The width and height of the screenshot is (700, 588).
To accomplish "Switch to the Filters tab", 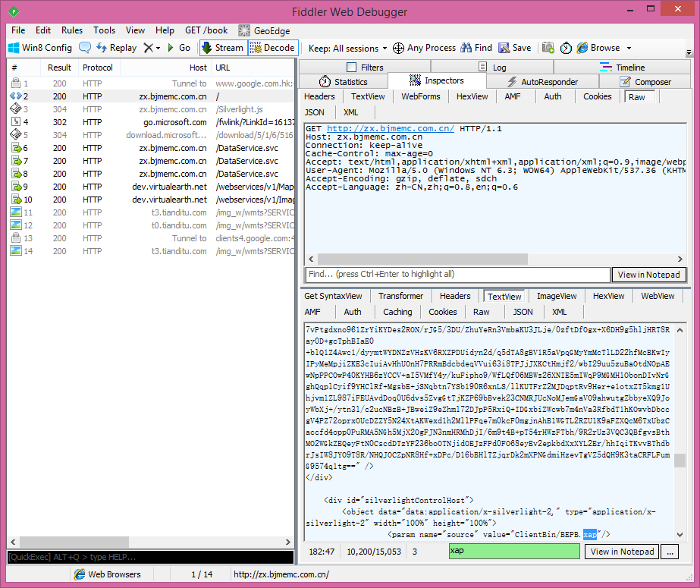I will coord(365,68).
